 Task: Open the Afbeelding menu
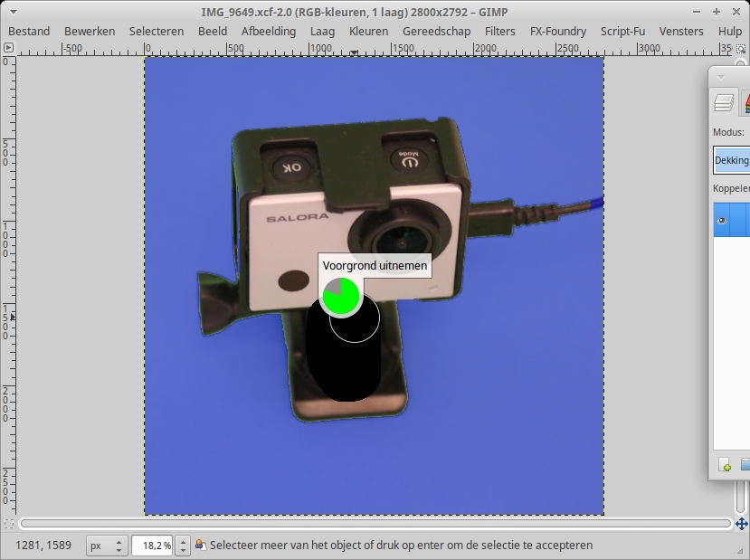point(269,31)
